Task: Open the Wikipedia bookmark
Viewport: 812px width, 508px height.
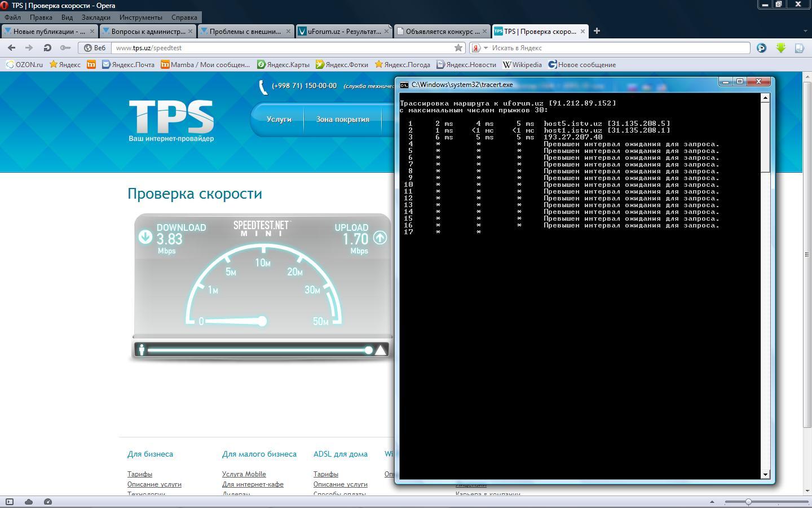Action: coord(522,64)
